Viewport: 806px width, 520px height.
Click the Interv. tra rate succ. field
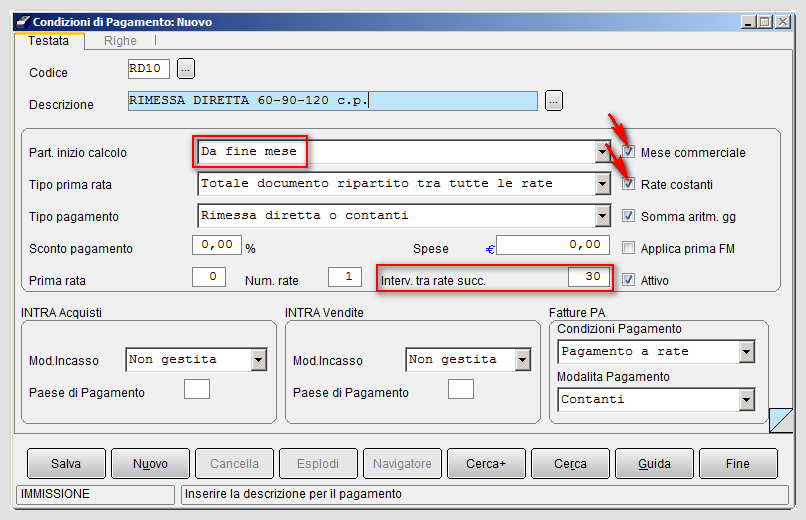(589, 277)
